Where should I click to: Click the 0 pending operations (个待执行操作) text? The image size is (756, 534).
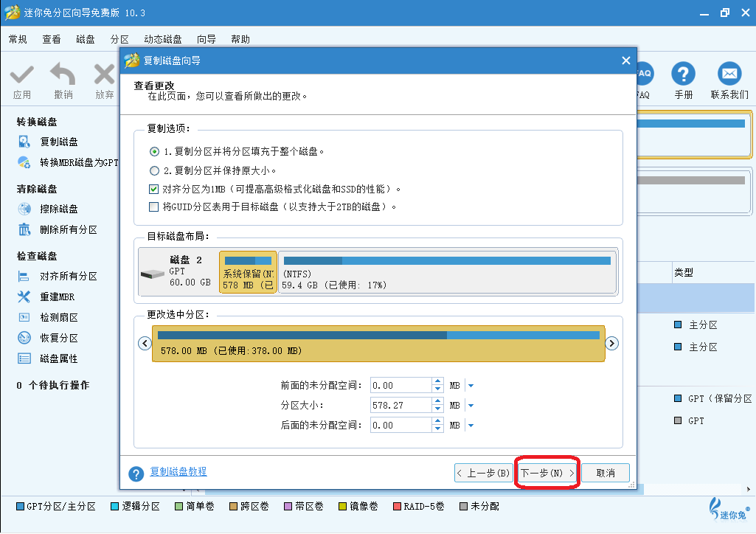pos(53,385)
